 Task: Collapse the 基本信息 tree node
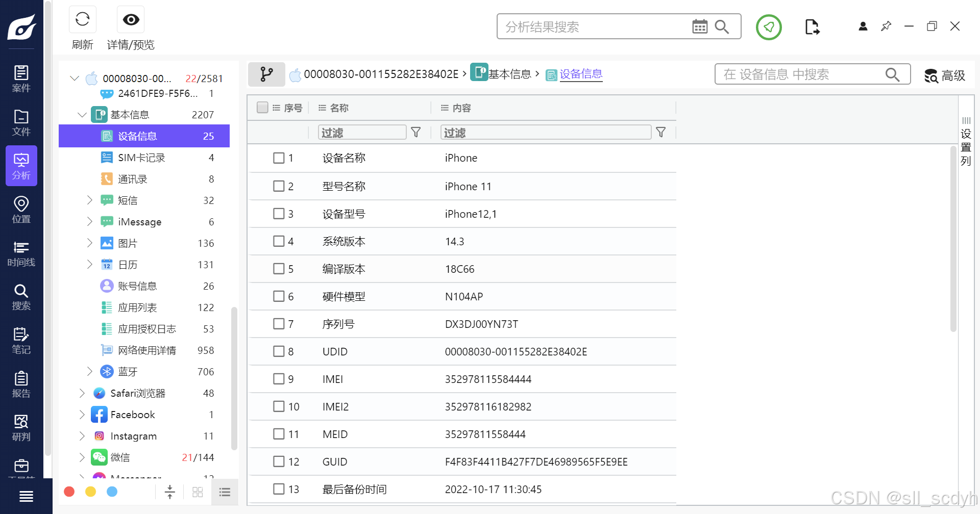click(x=82, y=115)
